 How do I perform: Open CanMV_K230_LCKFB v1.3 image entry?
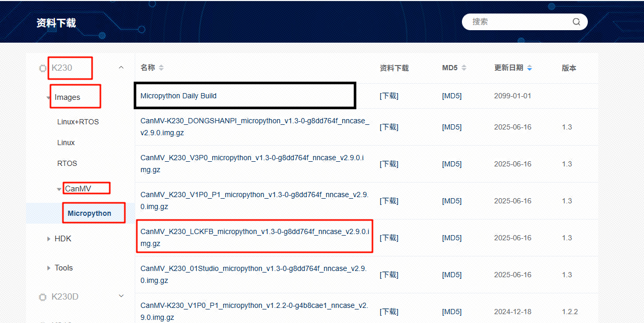click(x=255, y=238)
